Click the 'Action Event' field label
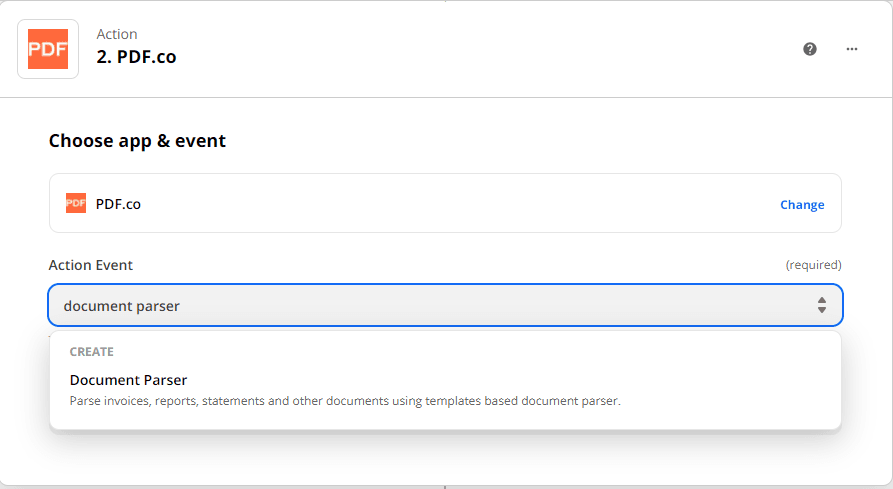Screen dimensions: 893x489 click(91, 265)
